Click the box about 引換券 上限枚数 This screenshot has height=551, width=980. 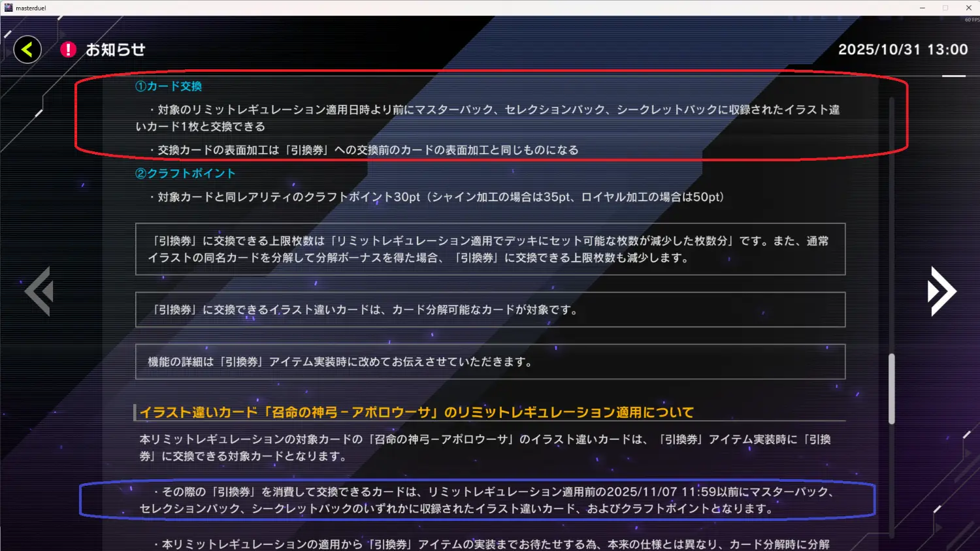[x=490, y=249]
